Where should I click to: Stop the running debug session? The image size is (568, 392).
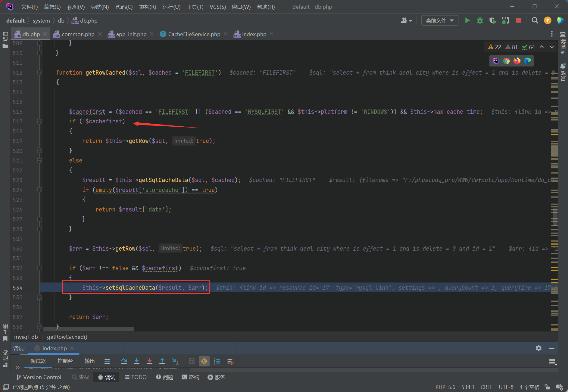point(518,20)
